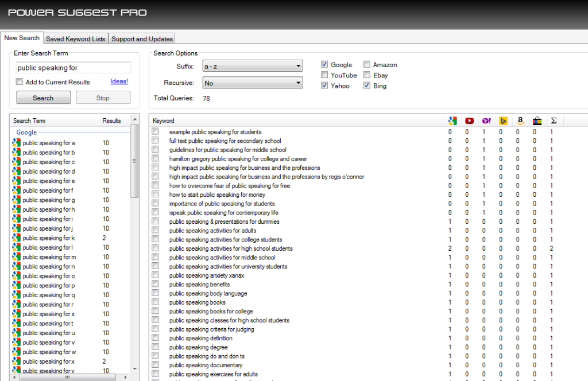Click Google icon beside 'public speaking for e'
This screenshot has height=381, width=588.
tap(16, 181)
